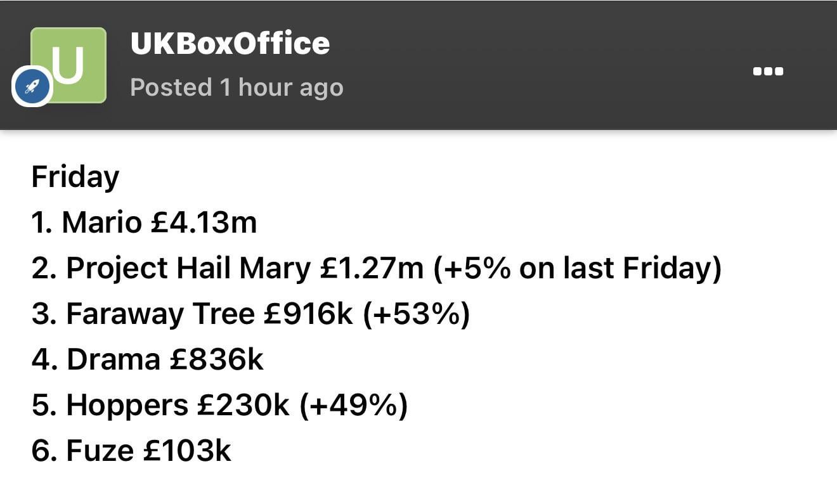Click the "£1.27m" box office figure
This screenshot has width=837, height=504.
coord(372,269)
